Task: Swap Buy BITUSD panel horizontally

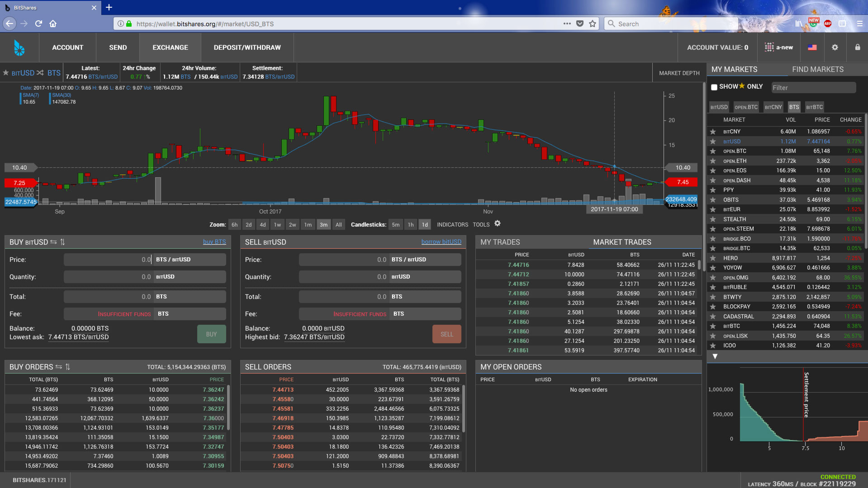Action: pos(53,242)
